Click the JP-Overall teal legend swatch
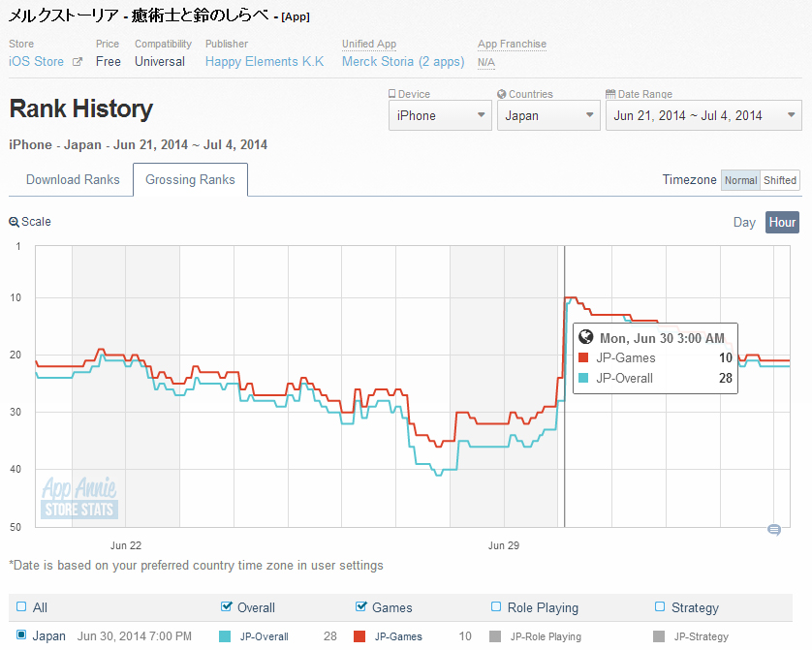Viewport: 812px width, 650px height. point(225,636)
